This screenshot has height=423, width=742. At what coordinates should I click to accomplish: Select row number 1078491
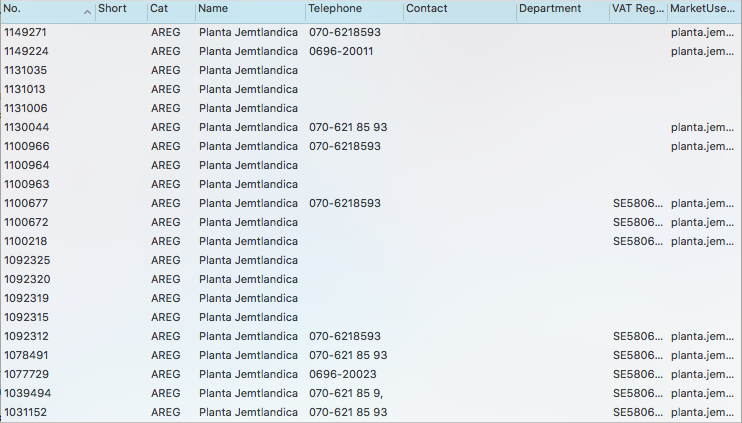[371, 355]
